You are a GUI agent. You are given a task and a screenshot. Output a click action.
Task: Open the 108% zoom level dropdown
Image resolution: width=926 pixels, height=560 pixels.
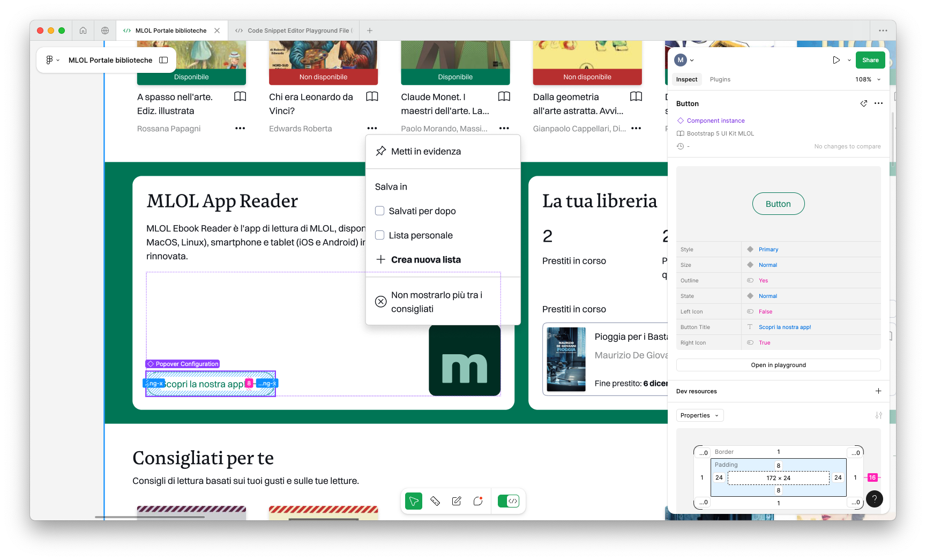868,79
